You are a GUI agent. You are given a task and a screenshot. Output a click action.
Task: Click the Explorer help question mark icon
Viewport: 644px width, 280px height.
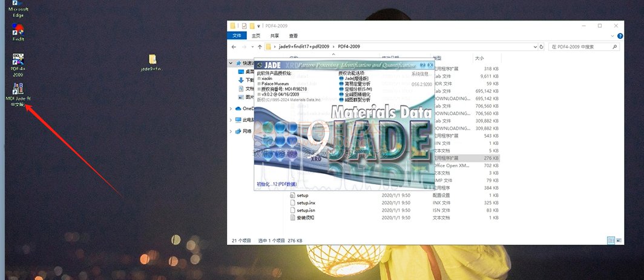pos(620,36)
